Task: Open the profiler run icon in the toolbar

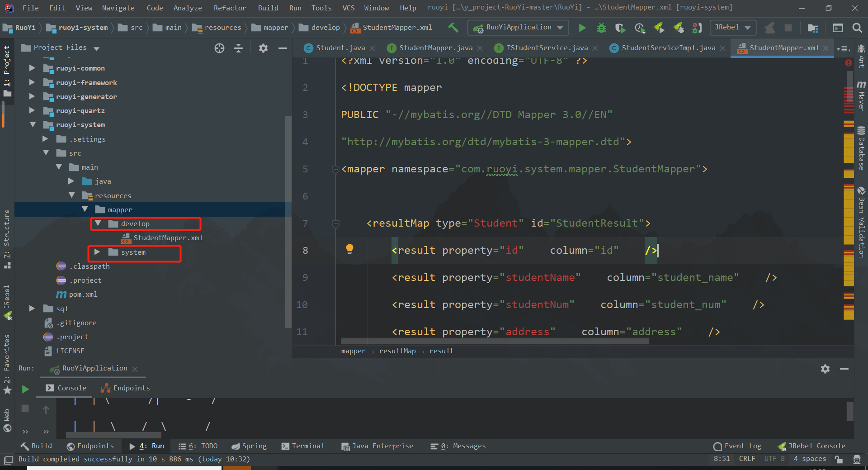Action: [x=640, y=28]
